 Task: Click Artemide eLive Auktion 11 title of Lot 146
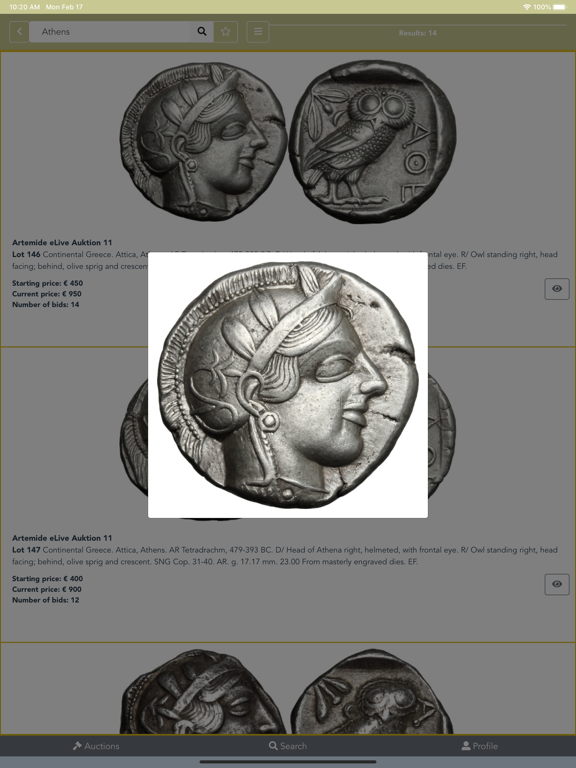click(x=62, y=242)
